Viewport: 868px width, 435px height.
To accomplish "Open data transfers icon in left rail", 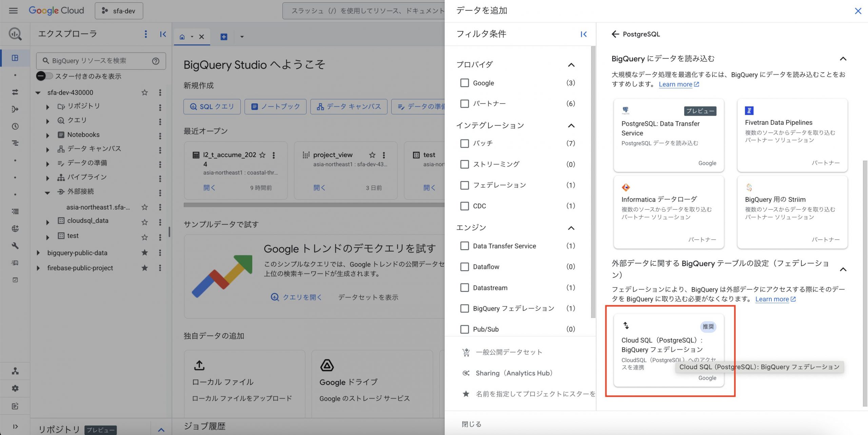I will coord(15,92).
